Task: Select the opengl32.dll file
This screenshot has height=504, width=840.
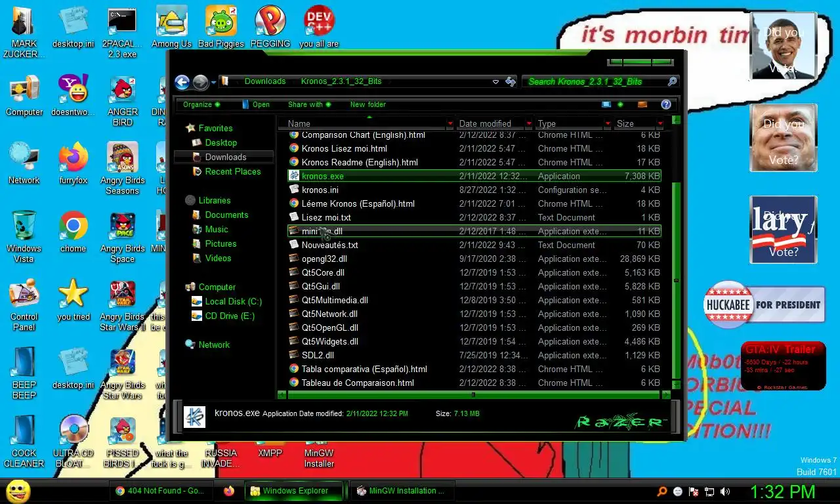Action: pyautogui.click(x=474, y=259)
